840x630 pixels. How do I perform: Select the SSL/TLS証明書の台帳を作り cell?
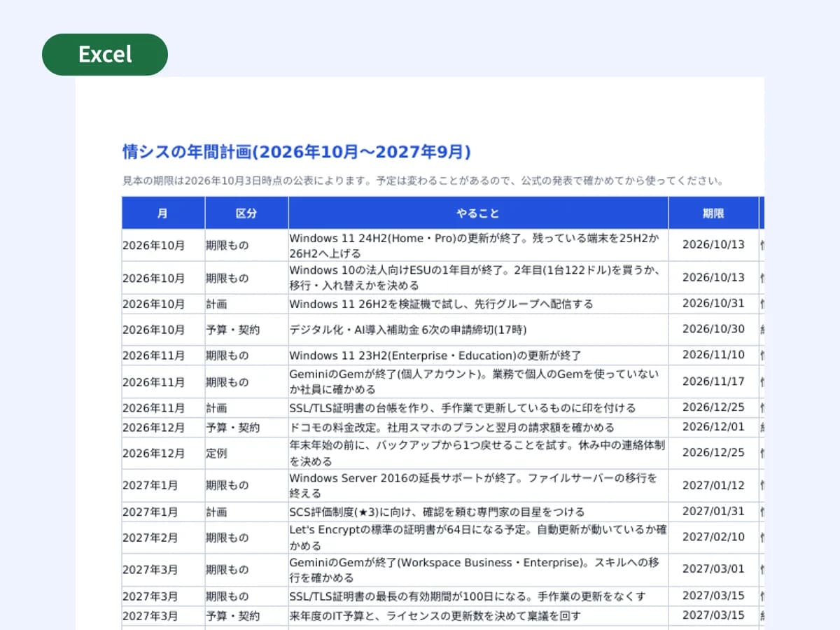478,408
